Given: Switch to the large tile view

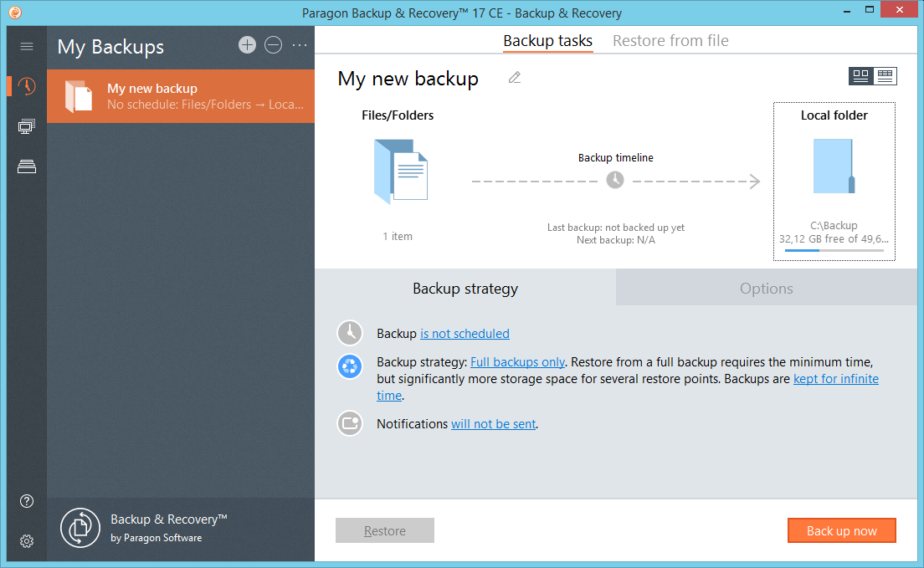Looking at the screenshot, I should click(x=860, y=76).
